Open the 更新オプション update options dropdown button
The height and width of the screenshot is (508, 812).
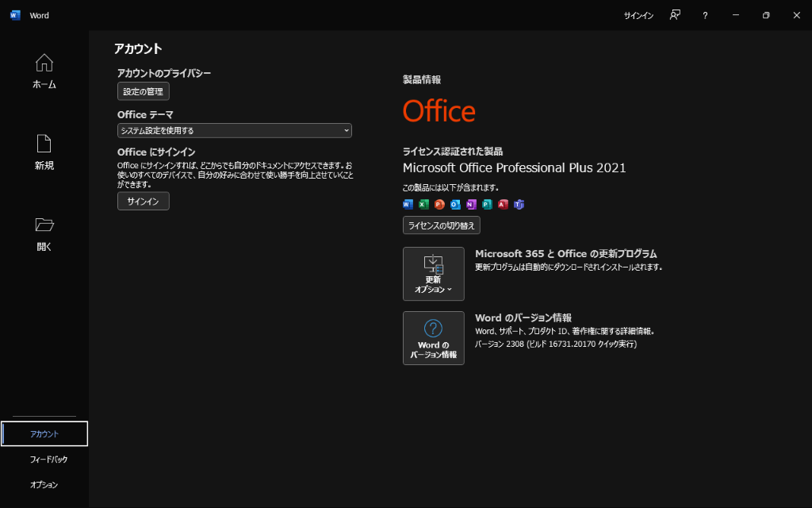(434, 274)
